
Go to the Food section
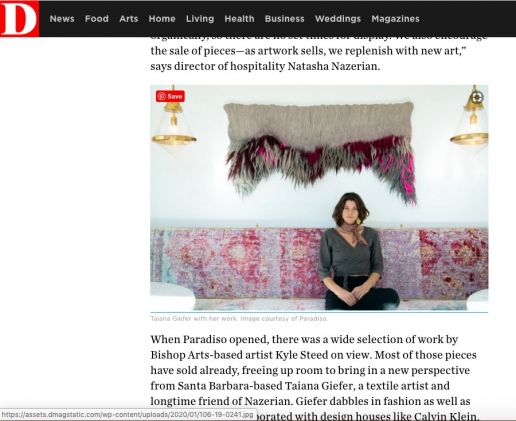coord(97,19)
